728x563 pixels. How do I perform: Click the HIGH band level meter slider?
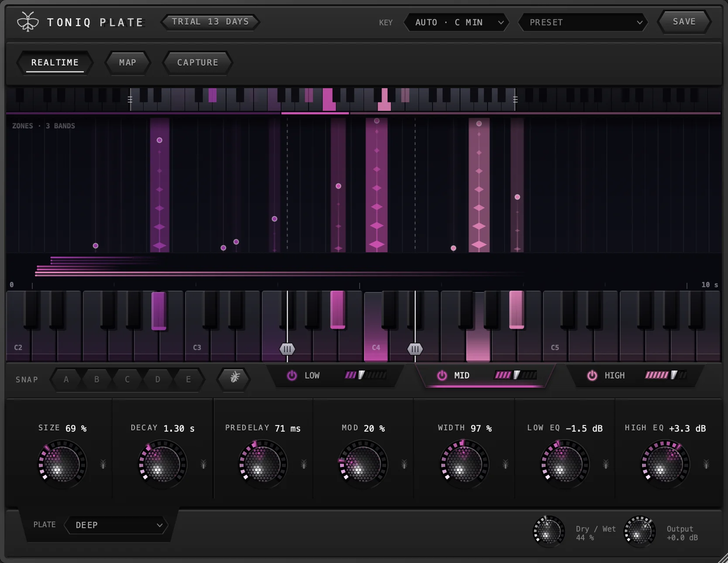pos(666,375)
